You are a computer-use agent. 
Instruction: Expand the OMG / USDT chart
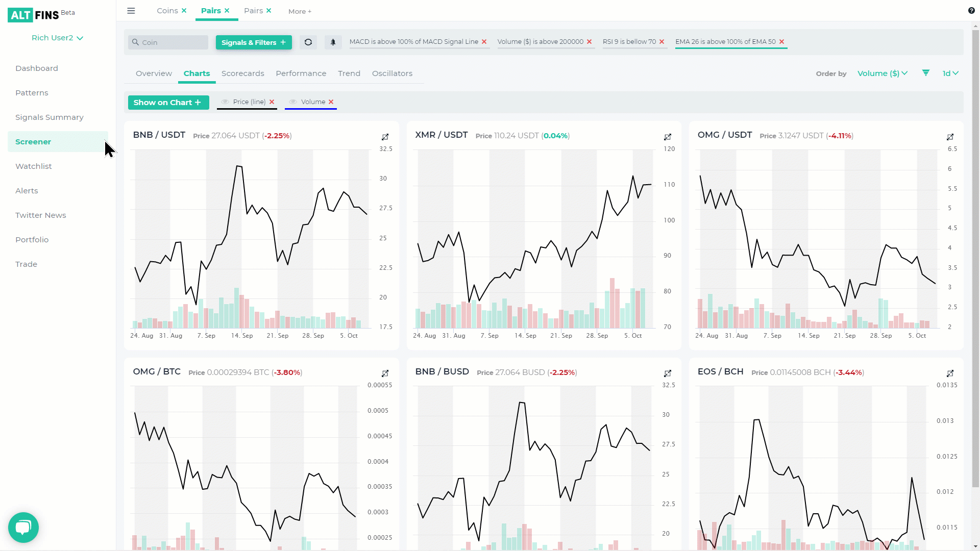point(950,137)
